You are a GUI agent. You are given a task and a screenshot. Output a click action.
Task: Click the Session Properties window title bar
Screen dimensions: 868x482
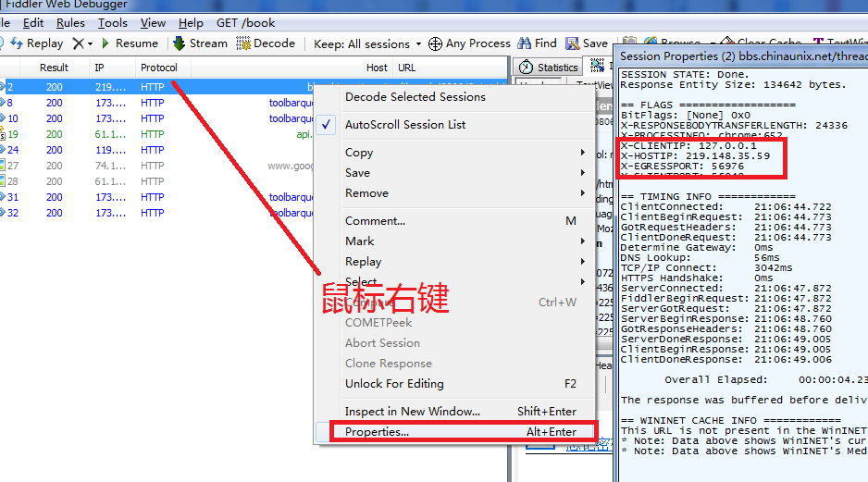[x=741, y=56]
